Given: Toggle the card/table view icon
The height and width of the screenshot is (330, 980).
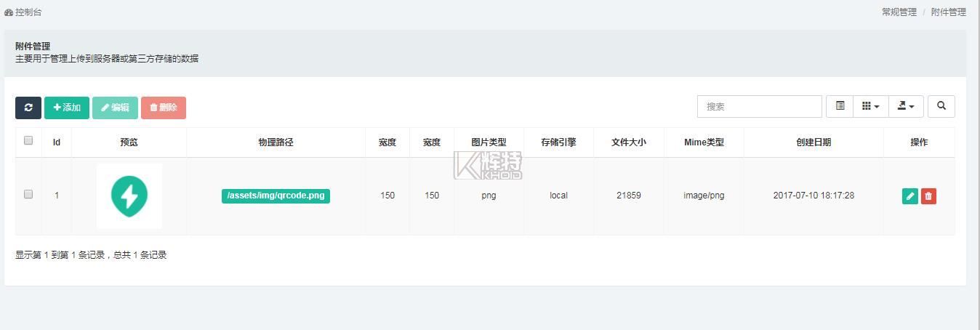Looking at the screenshot, I should [x=840, y=106].
